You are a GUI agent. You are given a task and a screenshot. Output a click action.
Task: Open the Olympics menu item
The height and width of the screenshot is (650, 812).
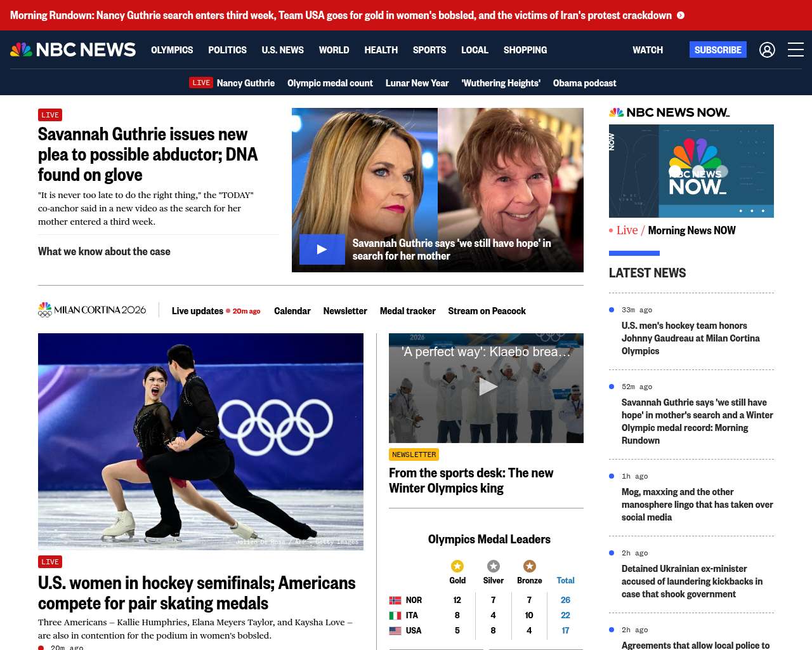[x=172, y=50]
